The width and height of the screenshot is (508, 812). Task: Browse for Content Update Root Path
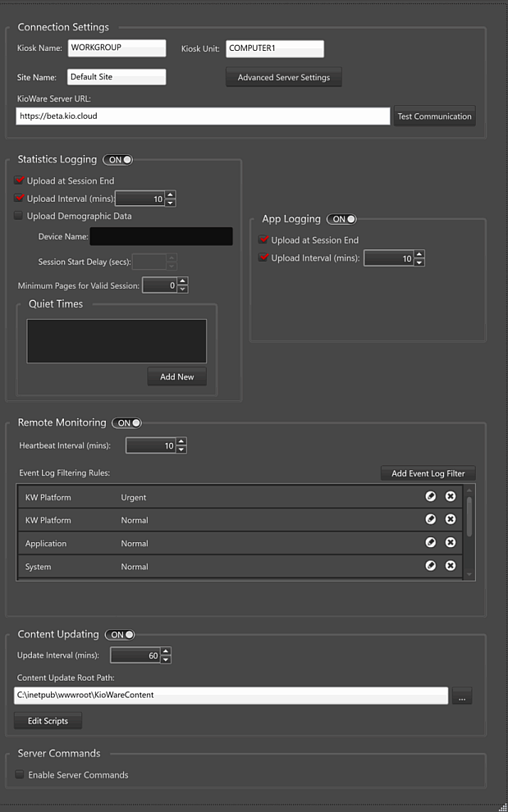[x=462, y=696]
